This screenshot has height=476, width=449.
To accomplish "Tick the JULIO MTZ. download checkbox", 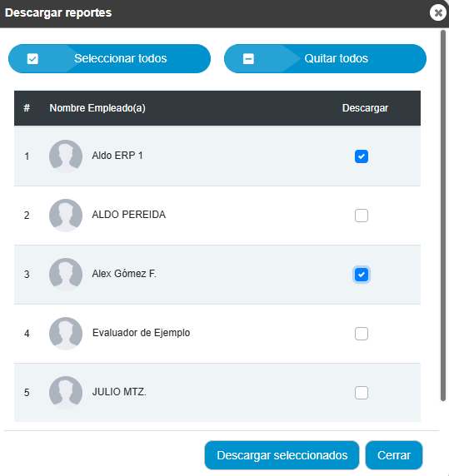I will pos(362,393).
